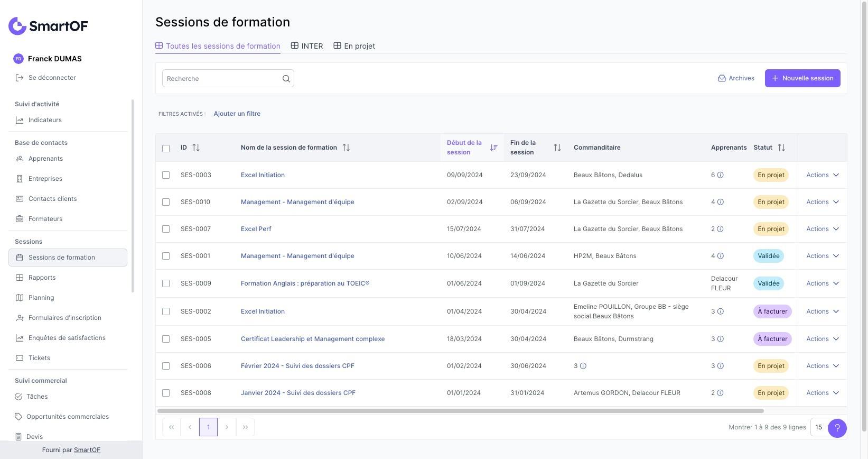Select the SES-0010 row checkbox

click(166, 202)
